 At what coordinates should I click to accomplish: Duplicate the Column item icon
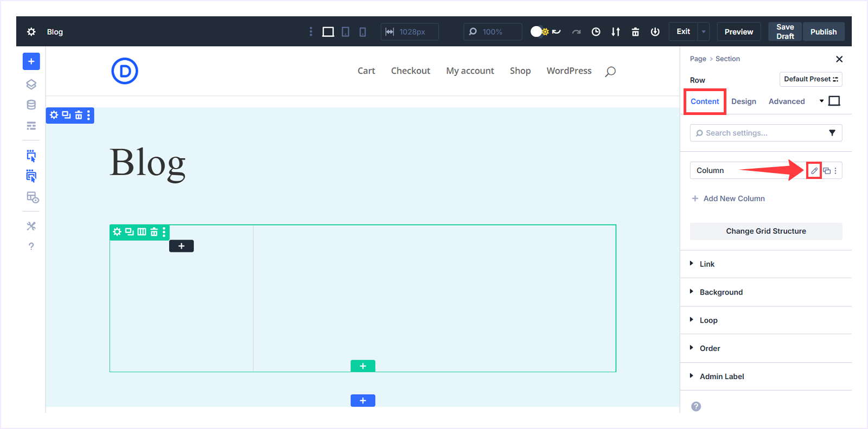[827, 170]
